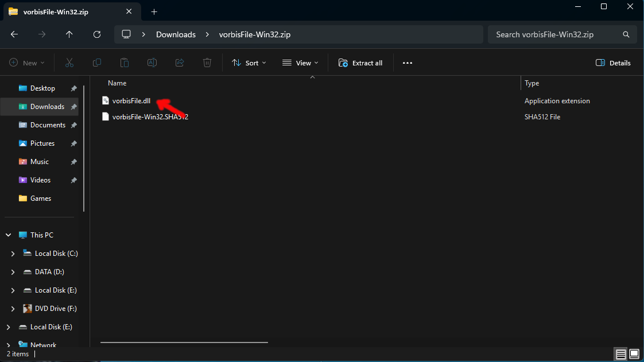644x362 pixels.
Task: Open Pictures in the sidebar
Action: [x=42, y=143]
